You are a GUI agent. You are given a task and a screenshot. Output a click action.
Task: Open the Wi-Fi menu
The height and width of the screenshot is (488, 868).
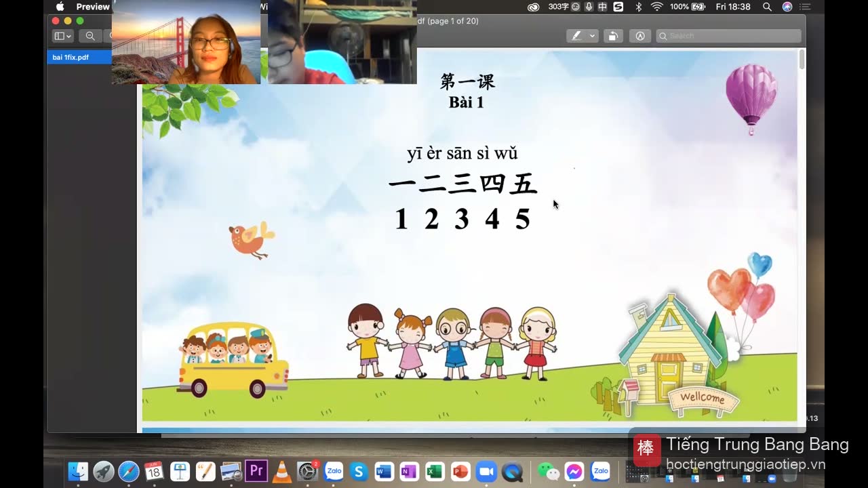point(656,7)
